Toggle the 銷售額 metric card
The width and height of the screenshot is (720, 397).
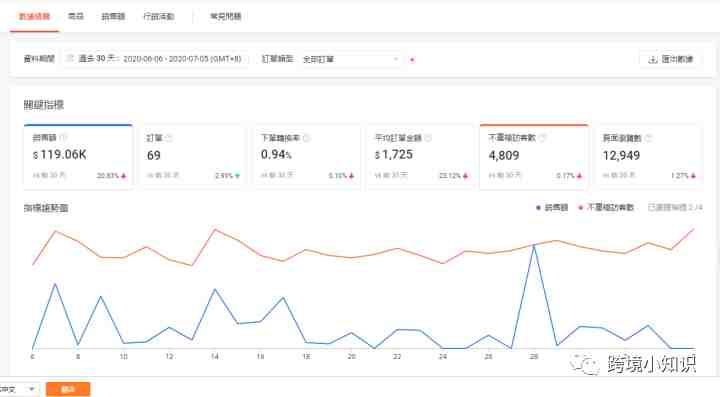pos(78,157)
